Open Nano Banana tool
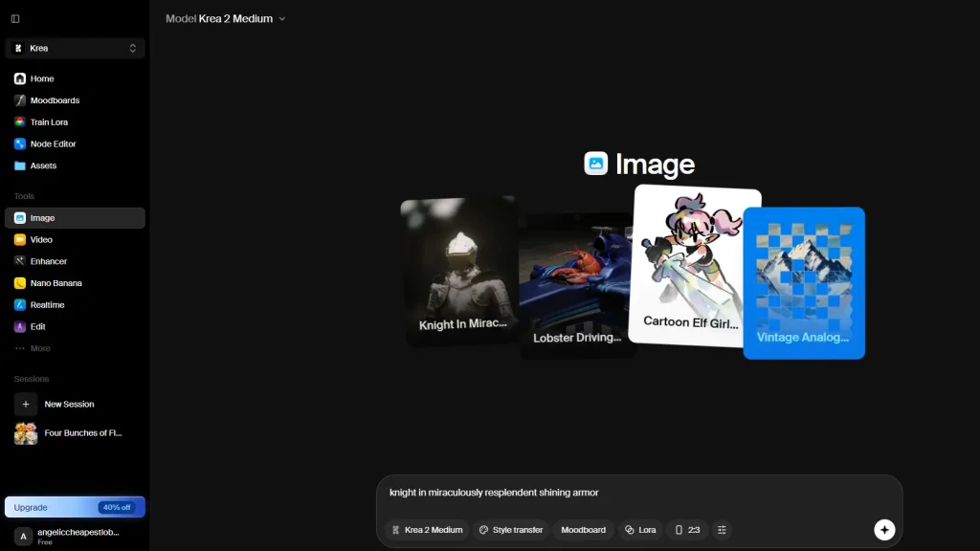 [x=75, y=283]
